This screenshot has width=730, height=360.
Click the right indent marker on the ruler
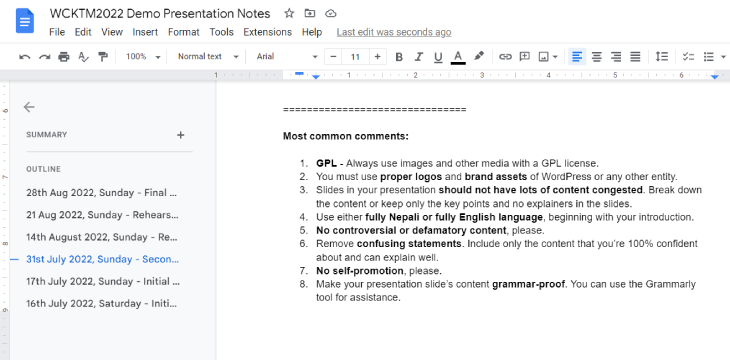click(x=715, y=76)
